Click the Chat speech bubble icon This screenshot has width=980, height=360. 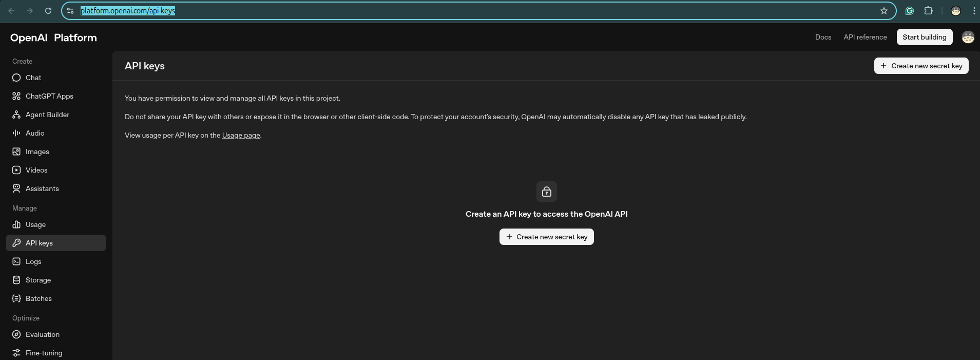16,78
